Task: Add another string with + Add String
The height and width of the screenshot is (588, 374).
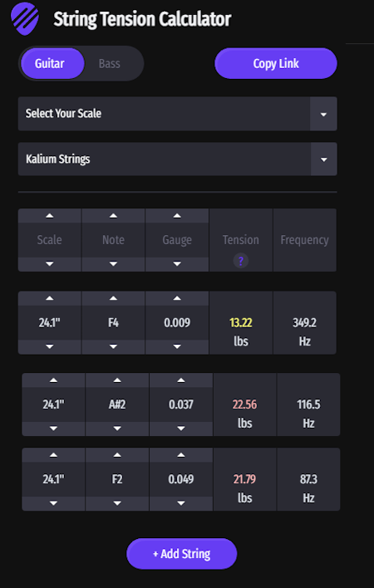Action: tap(181, 553)
